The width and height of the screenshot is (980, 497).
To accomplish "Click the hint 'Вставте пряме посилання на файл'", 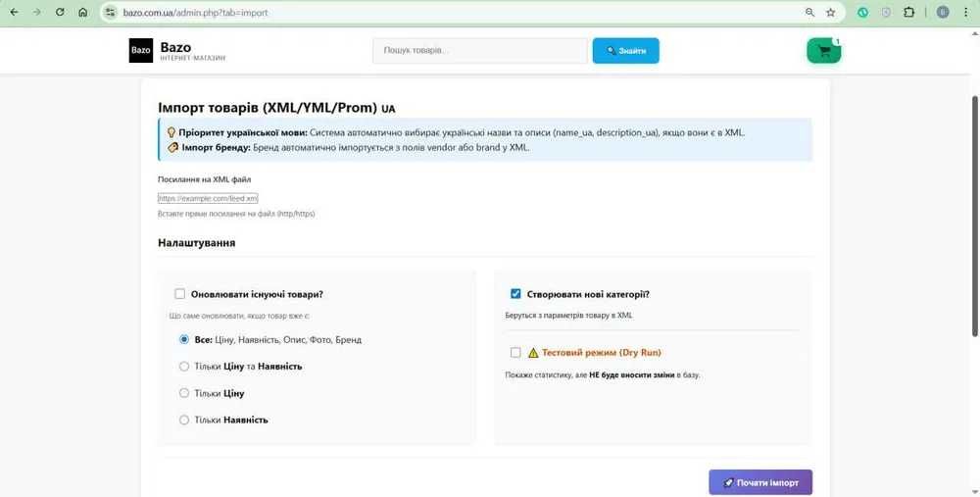I will coord(236,214).
